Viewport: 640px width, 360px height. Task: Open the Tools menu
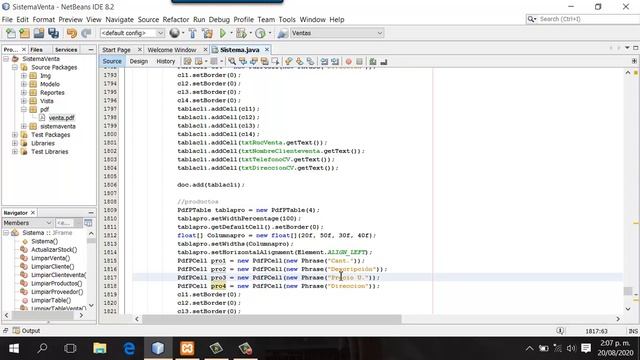click(x=287, y=20)
